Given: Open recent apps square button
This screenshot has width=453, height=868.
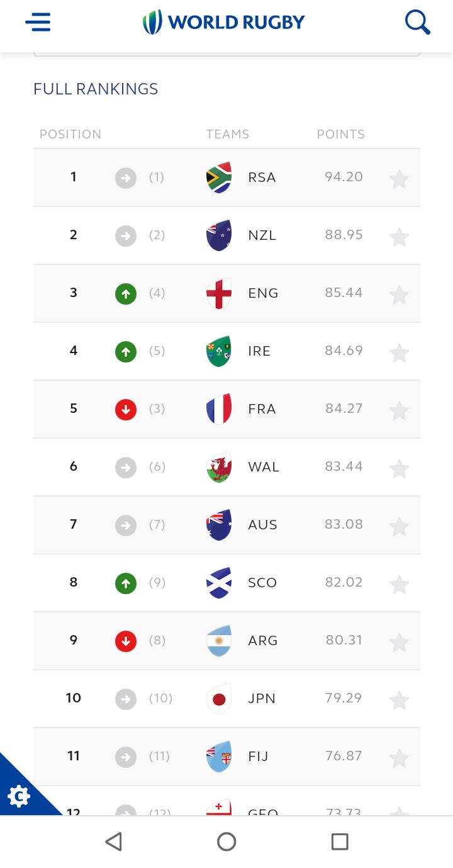Looking at the screenshot, I should pyautogui.click(x=340, y=842).
